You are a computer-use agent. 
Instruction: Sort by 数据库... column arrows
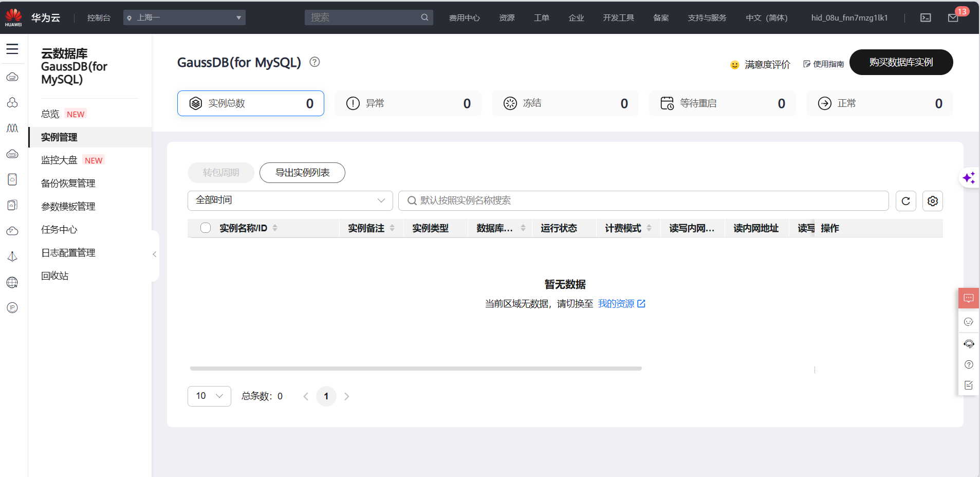point(523,228)
